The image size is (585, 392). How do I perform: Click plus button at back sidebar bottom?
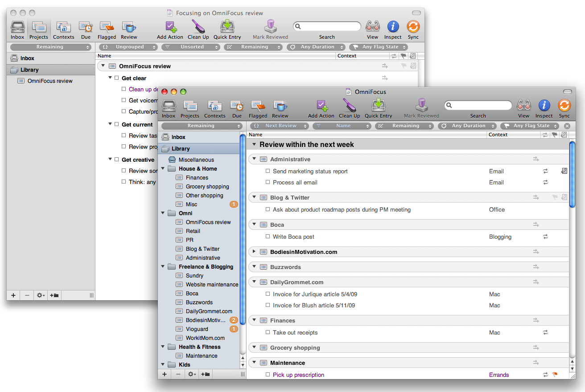(13, 295)
